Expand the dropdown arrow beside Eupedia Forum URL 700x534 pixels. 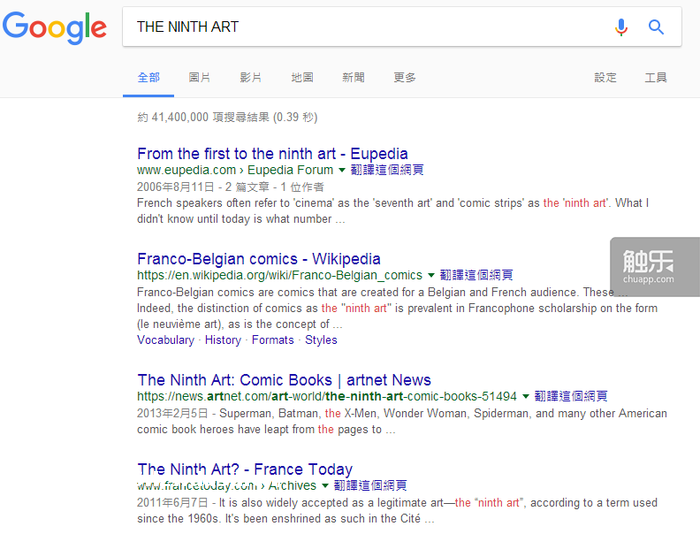[x=342, y=171]
